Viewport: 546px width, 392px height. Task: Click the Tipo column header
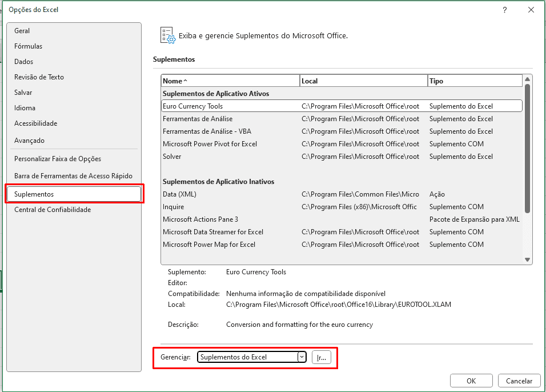[x=475, y=81]
